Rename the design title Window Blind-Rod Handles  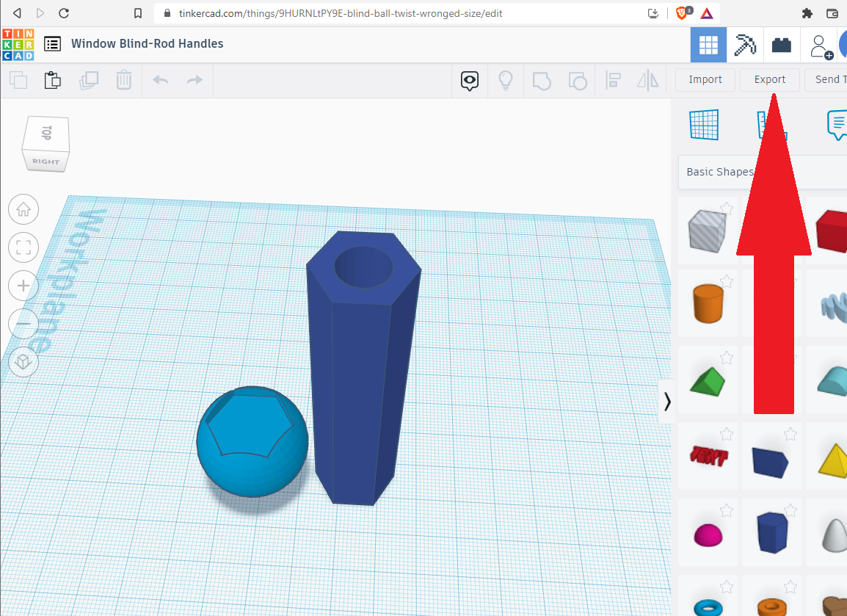[x=148, y=44]
